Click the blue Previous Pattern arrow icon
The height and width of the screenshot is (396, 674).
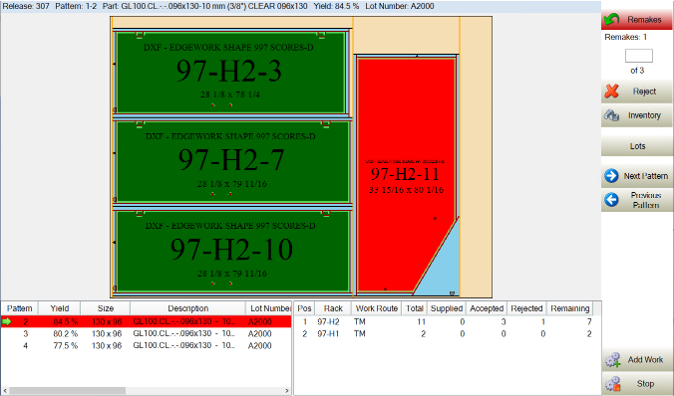[x=611, y=200]
